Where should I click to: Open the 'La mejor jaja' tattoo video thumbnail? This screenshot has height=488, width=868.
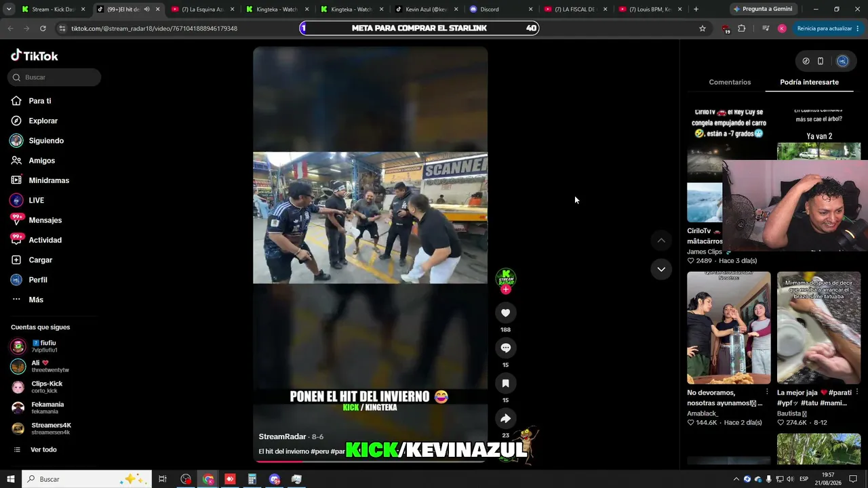pyautogui.click(x=818, y=328)
